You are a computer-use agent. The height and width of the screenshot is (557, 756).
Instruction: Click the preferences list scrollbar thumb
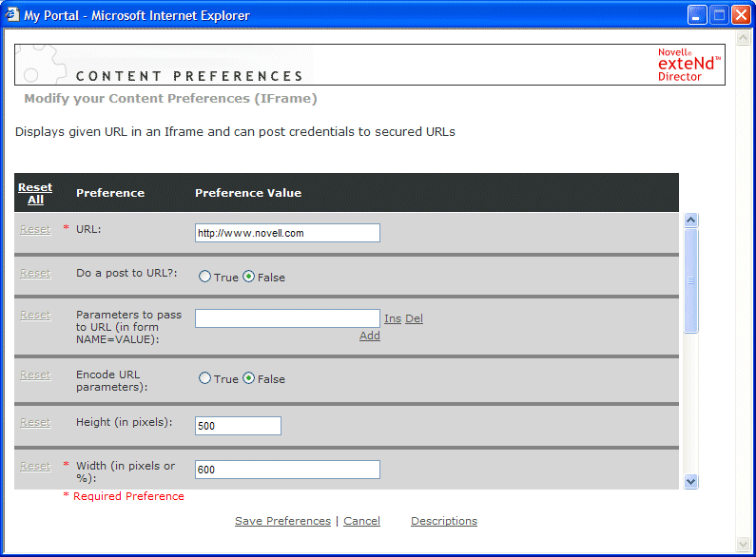point(691,280)
